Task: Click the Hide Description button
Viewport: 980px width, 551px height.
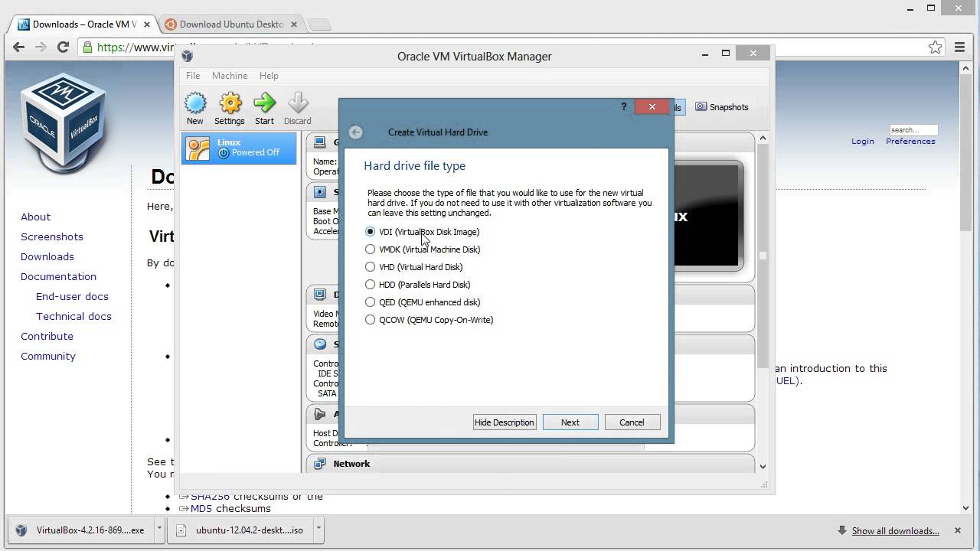Action: (x=504, y=422)
